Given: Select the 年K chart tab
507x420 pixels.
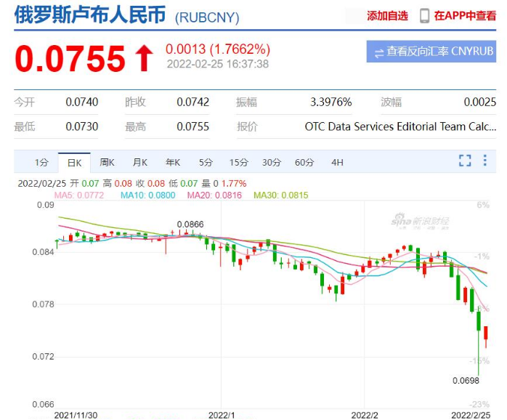Looking at the screenshot, I should [173, 162].
